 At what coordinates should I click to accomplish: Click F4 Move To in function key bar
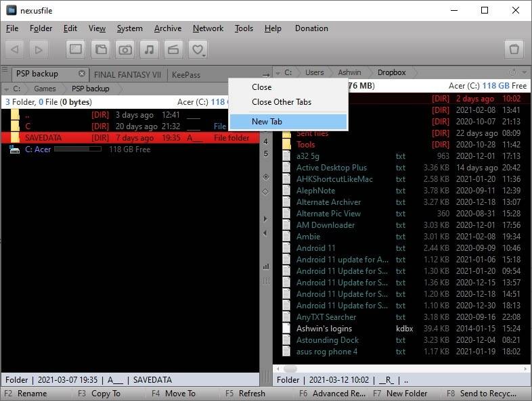click(x=173, y=394)
